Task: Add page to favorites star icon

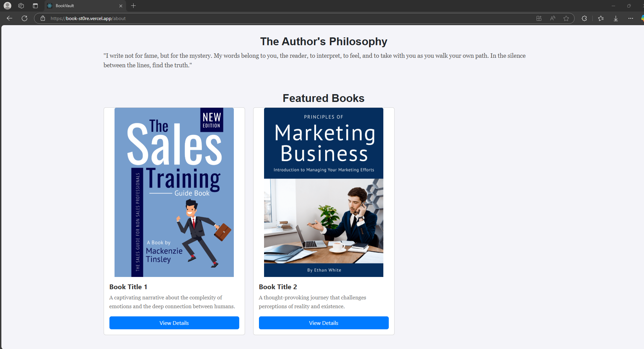Action: [x=566, y=18]
